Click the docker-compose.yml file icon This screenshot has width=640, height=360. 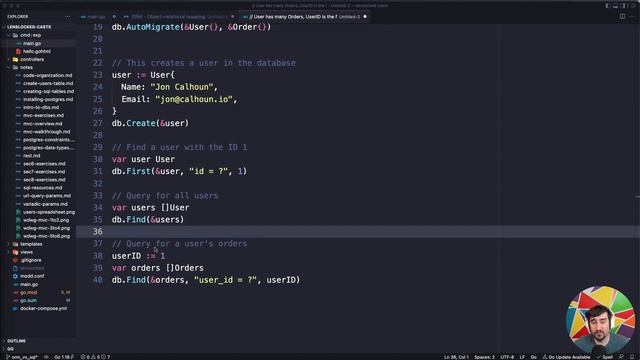16,309
